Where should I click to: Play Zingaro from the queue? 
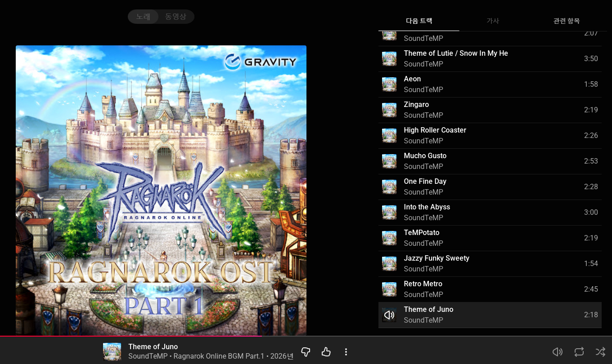point(416,105)
